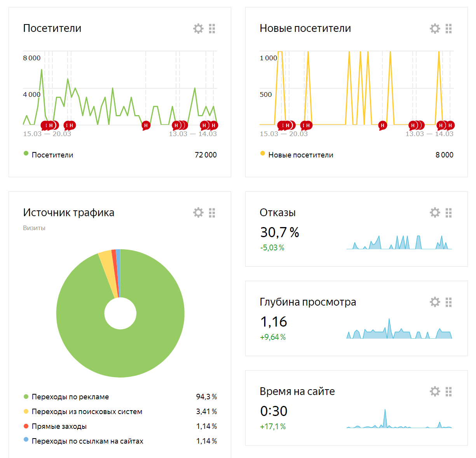Toggle yellow Новые посетители legend marker
This screenshot has height=458, width=476.
tap(263, 154)
